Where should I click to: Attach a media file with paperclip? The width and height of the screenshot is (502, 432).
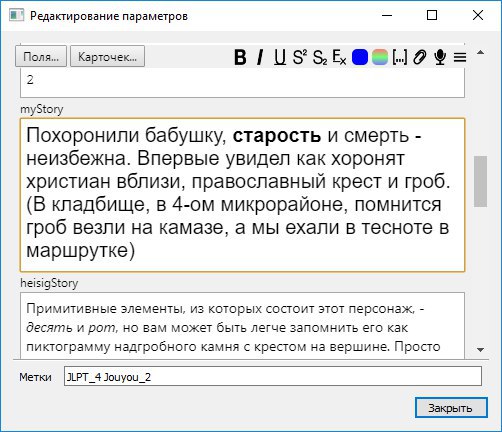click(x=420, y=57)
